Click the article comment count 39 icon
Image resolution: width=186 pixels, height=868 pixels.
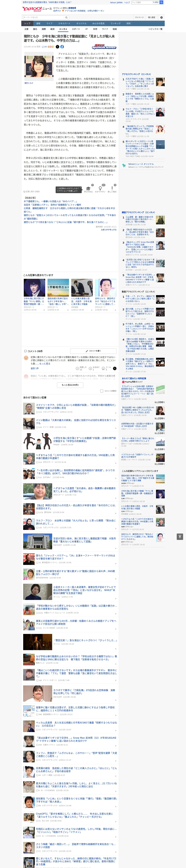tap(44, 47)
